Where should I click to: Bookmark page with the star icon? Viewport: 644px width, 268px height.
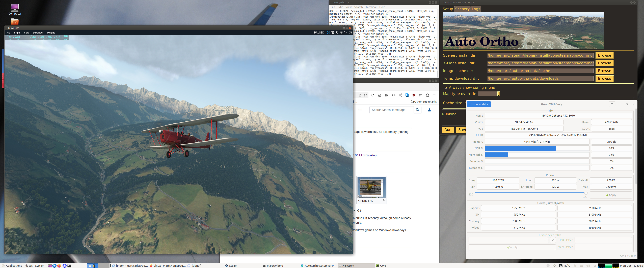tap(365, 95)
